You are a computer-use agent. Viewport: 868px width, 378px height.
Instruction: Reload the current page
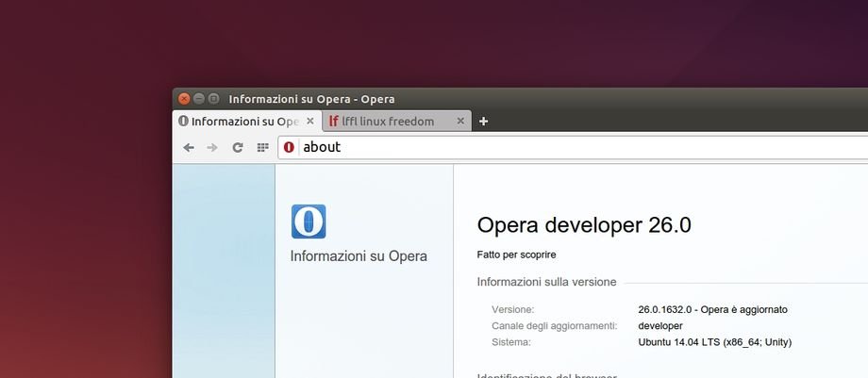(238, 147)
